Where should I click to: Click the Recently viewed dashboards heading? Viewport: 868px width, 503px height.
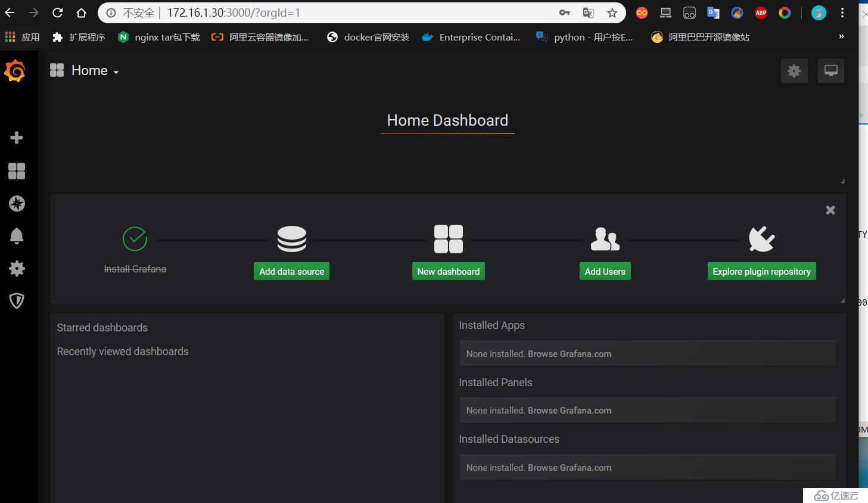(x=123, y=352)
